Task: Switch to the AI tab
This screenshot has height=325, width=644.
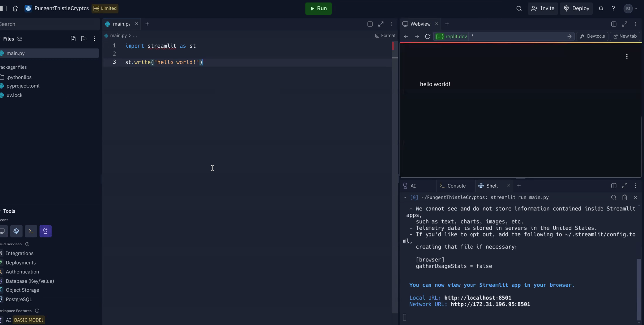Action: pyautogui.click(x=410, y=186)
